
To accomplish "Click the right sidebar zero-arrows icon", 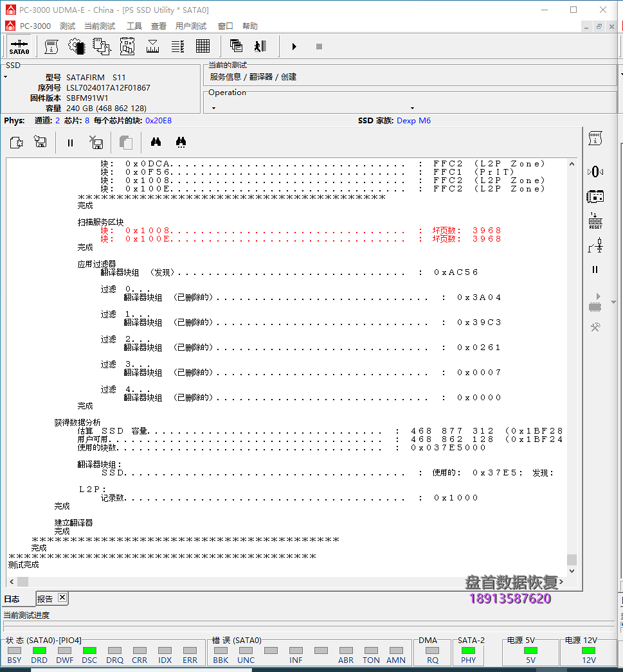I will [x=595, y=172].
